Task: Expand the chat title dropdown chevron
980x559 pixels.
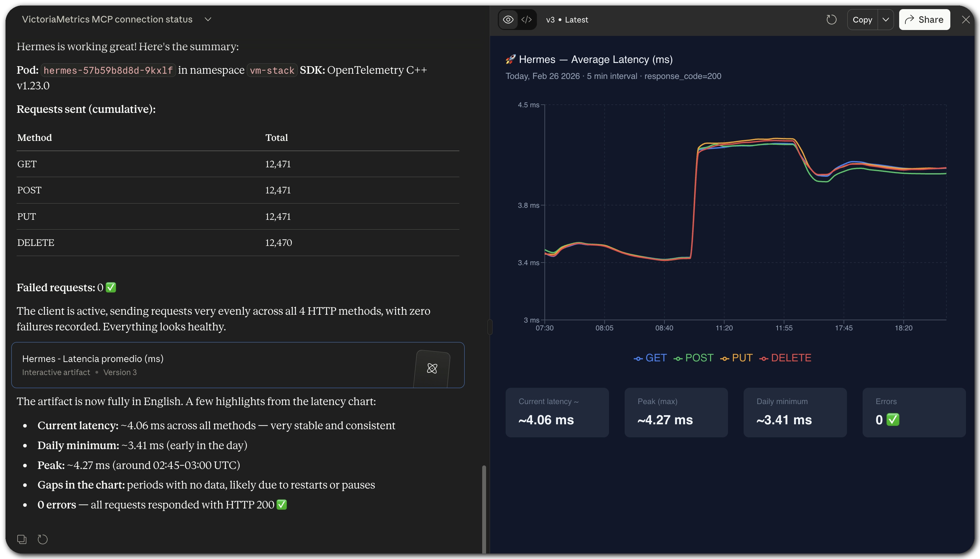Action: click(x=208, y=19)
